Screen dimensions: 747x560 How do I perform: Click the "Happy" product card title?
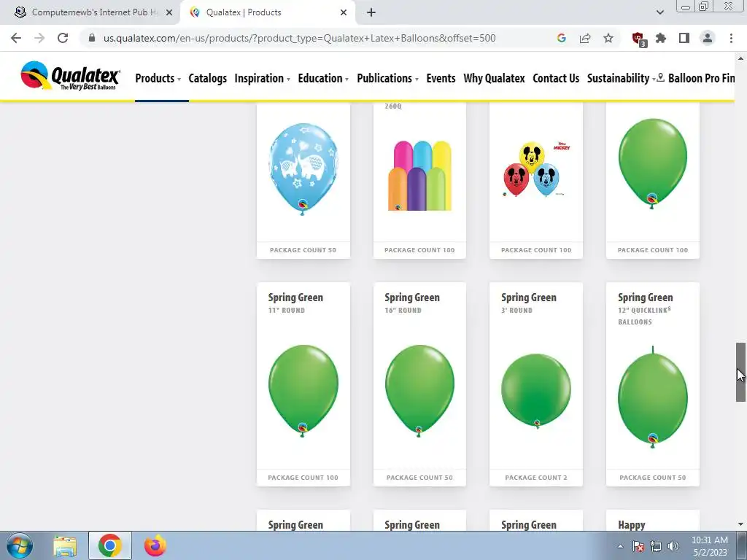(x=631, y=525)
